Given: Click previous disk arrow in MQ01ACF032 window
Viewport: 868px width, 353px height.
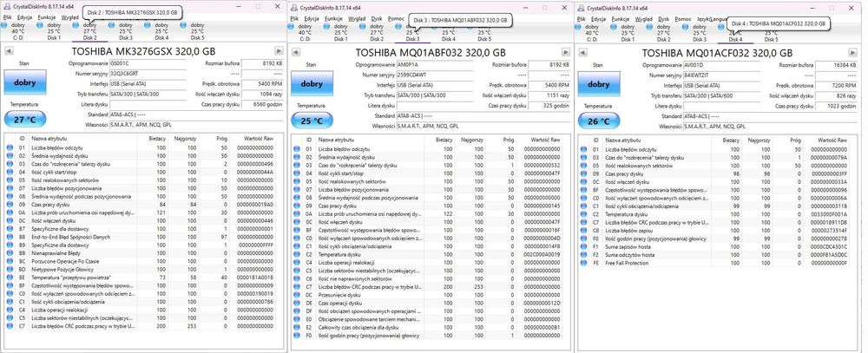Looking at the screenshot, I should (x=582, y=52).
